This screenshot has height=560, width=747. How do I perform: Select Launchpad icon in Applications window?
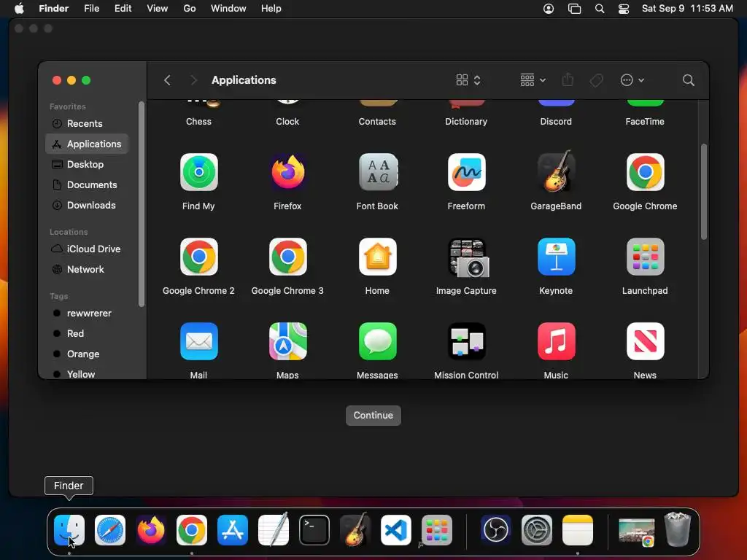[x=645, y=257]
